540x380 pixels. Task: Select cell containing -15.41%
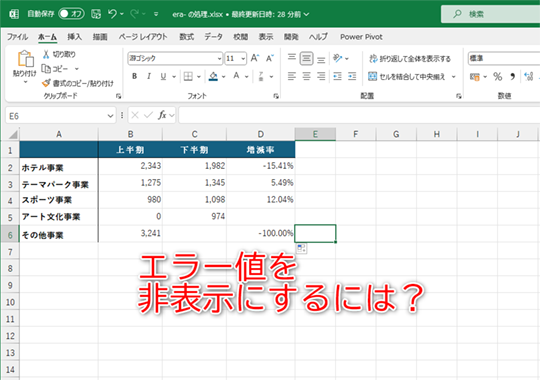coord(261,166)
